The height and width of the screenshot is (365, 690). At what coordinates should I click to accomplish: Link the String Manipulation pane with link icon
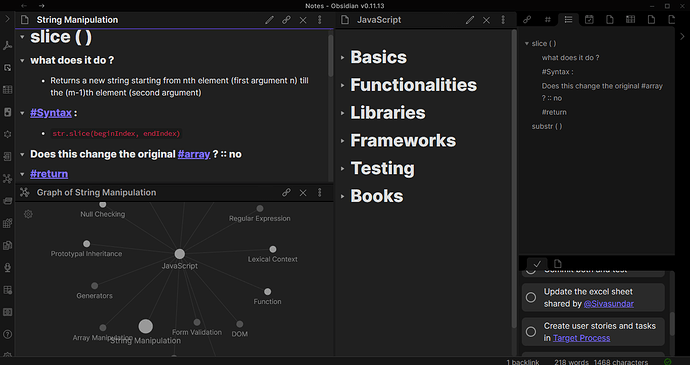[286, 20]
